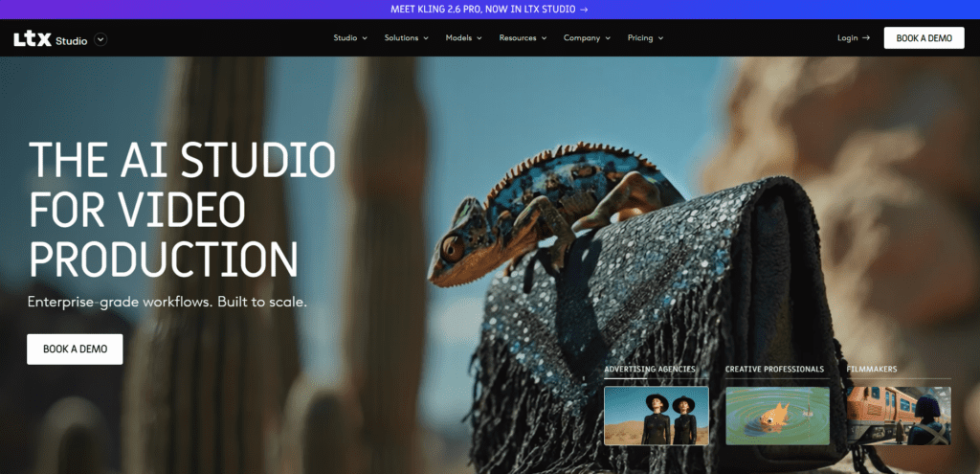Expand the Studio navigation menu
This screenshot has width=980, height=474.
(x=350, y=38)
